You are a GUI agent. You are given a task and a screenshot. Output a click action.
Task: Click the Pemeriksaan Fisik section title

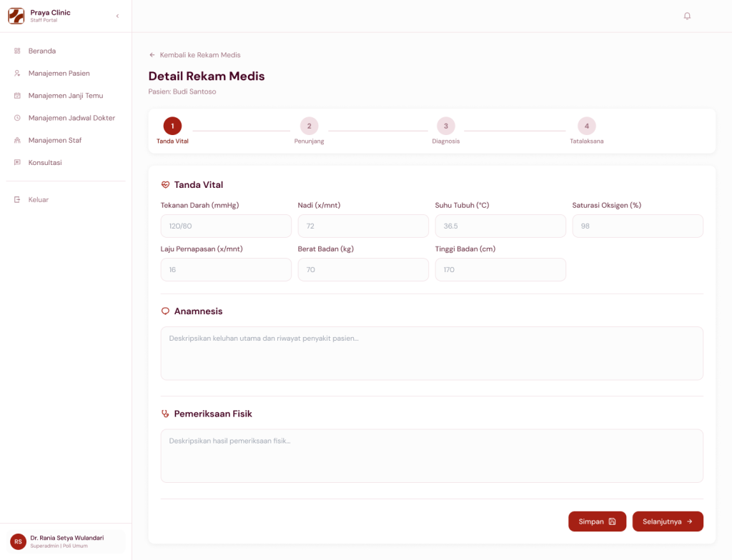(x=213, y=414)
